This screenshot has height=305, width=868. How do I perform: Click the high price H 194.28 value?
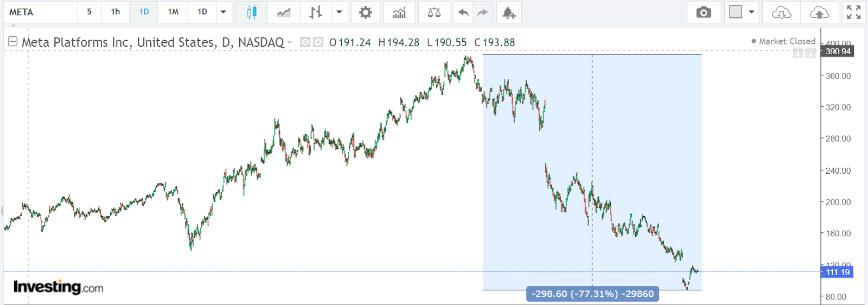pos(399,42)
